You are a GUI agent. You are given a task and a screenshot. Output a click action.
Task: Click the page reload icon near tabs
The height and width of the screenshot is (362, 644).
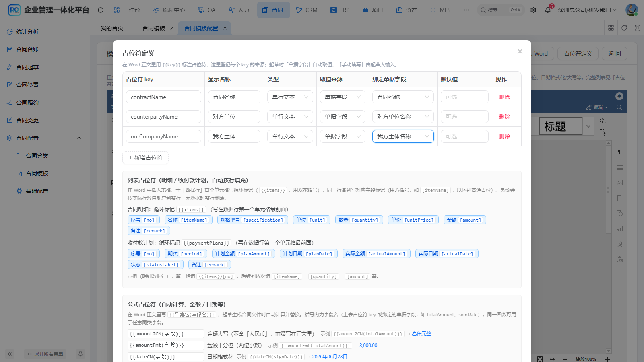(624, 28)
